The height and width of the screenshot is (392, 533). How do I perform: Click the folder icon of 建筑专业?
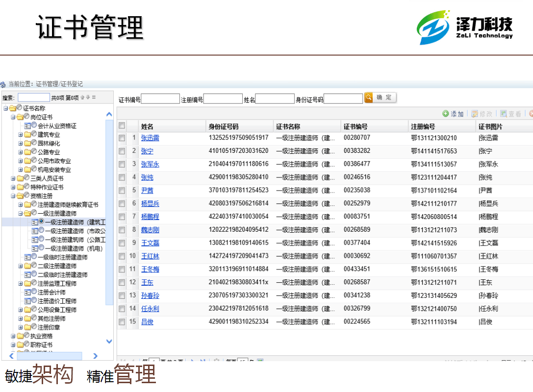[x=28, y=135]
